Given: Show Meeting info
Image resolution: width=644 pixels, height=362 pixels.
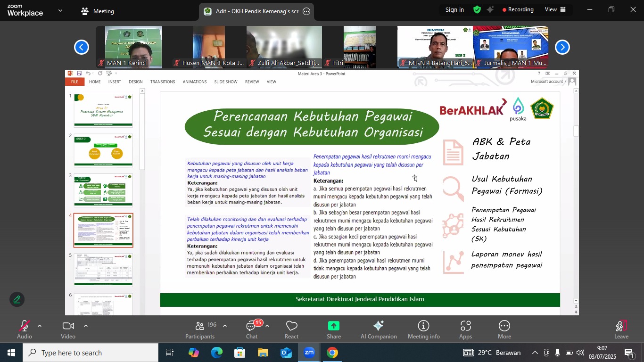Looking at the screenshot, I should coord(423,329).
